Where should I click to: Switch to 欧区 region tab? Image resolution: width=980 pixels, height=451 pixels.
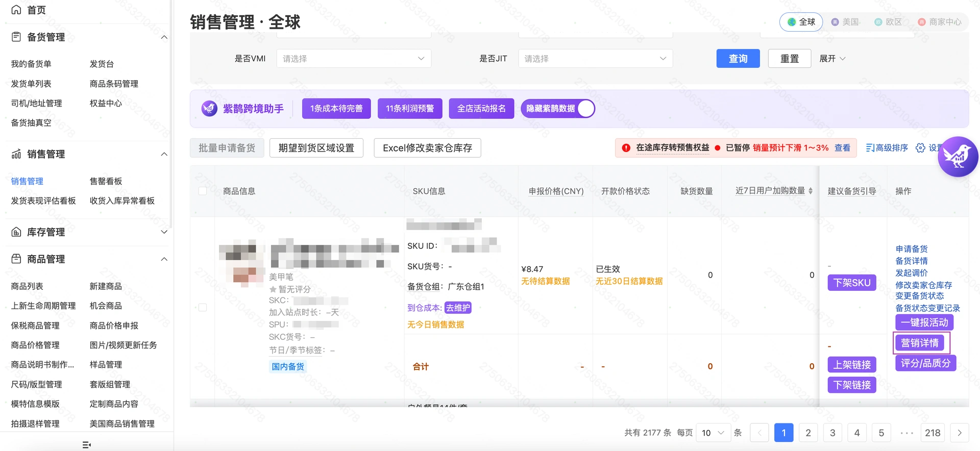[x=889, y=22]
